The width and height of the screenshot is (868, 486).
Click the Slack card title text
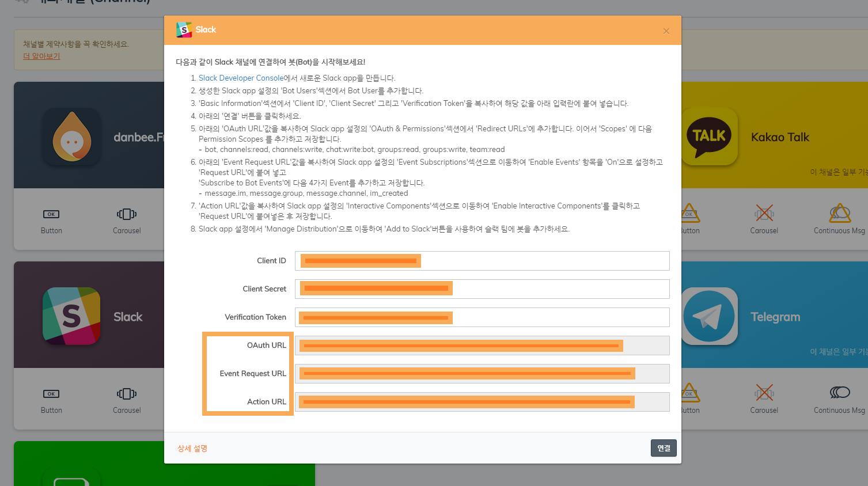(x=128, y=317)
